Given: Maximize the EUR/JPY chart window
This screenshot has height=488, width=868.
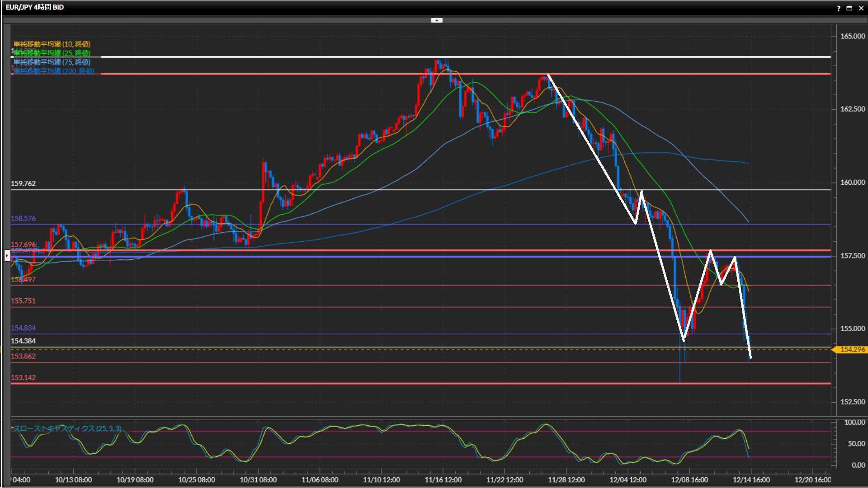Looking at the screenshot, I should pos(849,8).
